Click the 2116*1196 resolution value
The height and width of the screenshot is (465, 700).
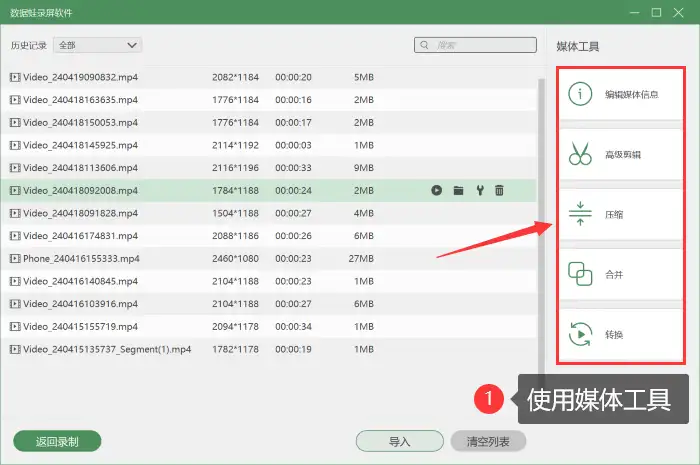(235, 168)
